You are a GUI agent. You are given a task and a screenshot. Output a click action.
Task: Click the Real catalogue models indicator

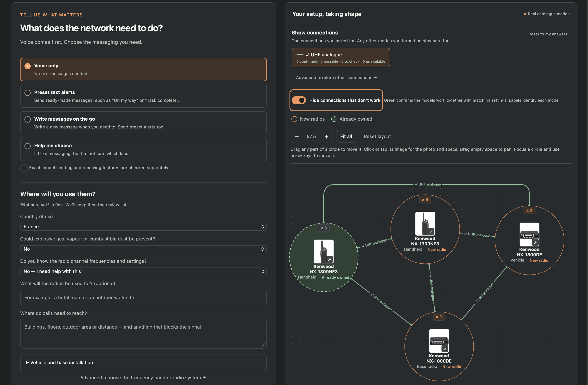(x=547, y=14)
